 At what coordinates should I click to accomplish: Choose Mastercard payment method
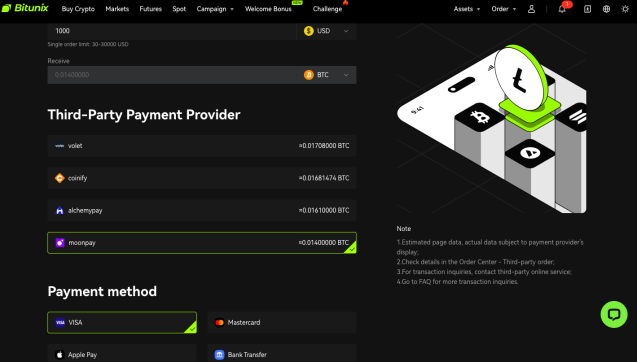point(282,323)
